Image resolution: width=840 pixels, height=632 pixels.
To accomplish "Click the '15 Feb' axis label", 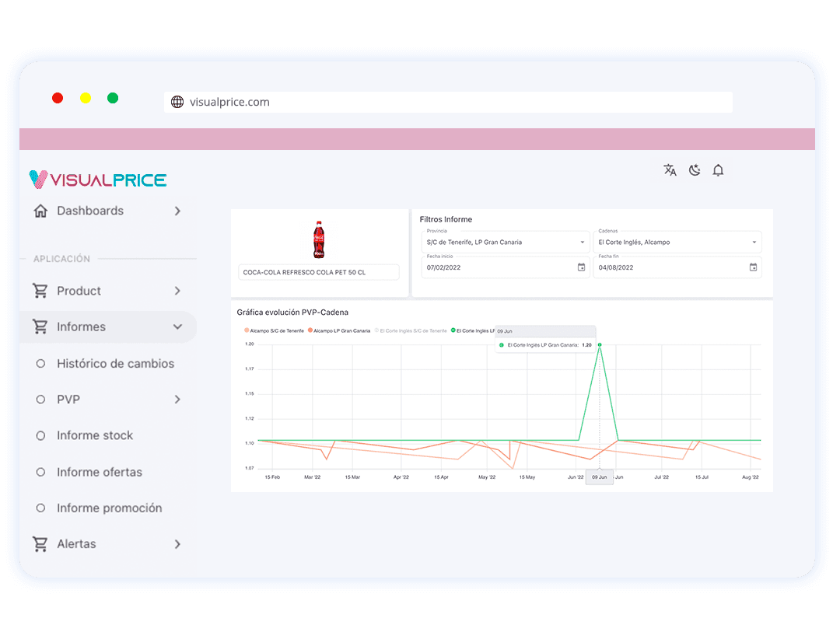I will tap(272, 477).
